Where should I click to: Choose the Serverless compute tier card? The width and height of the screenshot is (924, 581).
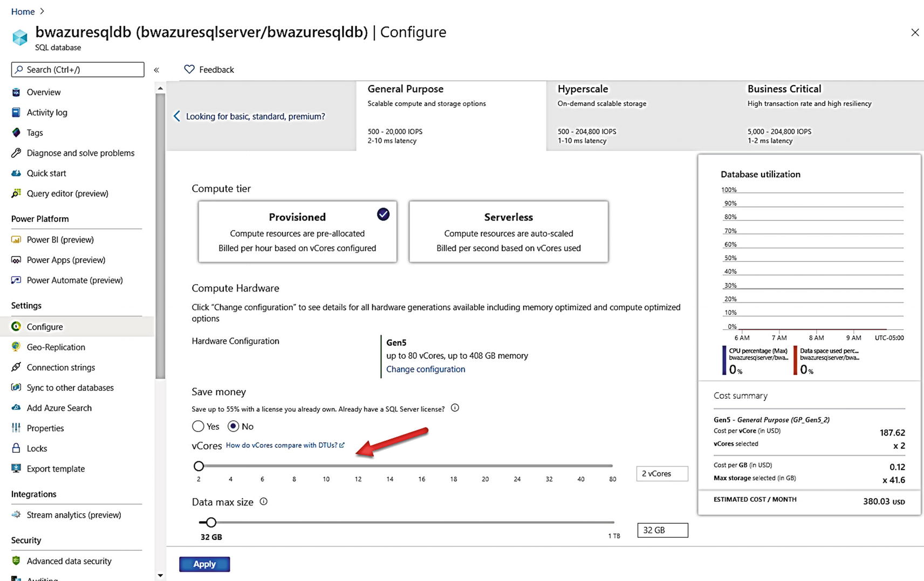(x=509, y=232)
